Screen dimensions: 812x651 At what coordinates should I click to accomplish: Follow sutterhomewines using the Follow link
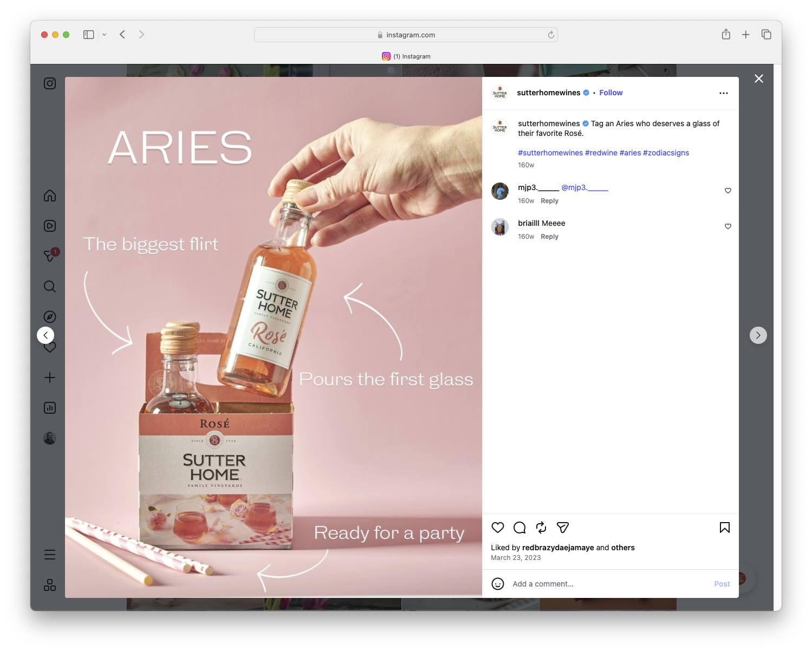(610, 93)
